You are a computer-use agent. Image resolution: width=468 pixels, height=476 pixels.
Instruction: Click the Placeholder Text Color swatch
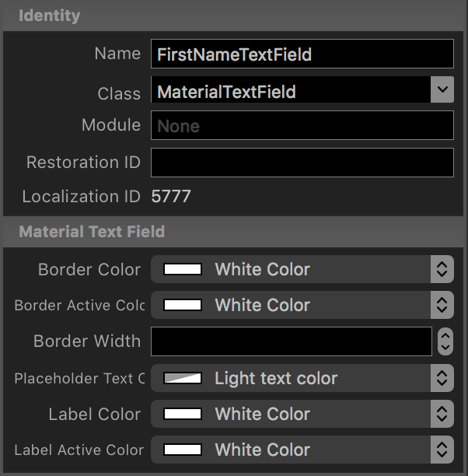[183, 379]
